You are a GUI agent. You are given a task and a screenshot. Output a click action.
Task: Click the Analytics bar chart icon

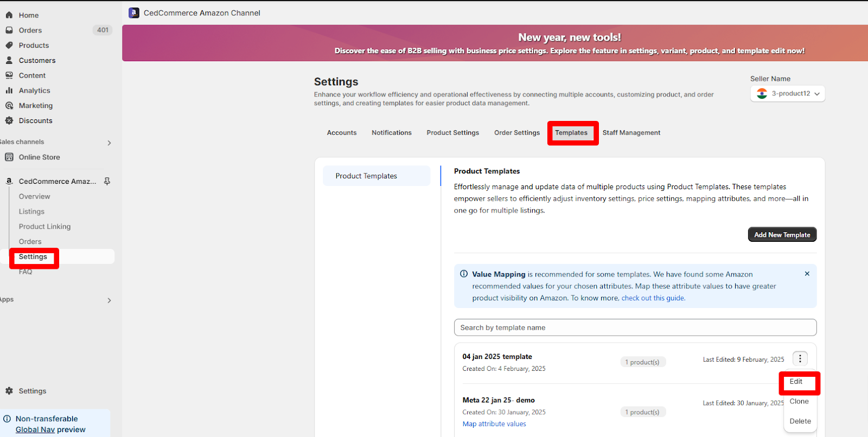(x=9, y=91)
